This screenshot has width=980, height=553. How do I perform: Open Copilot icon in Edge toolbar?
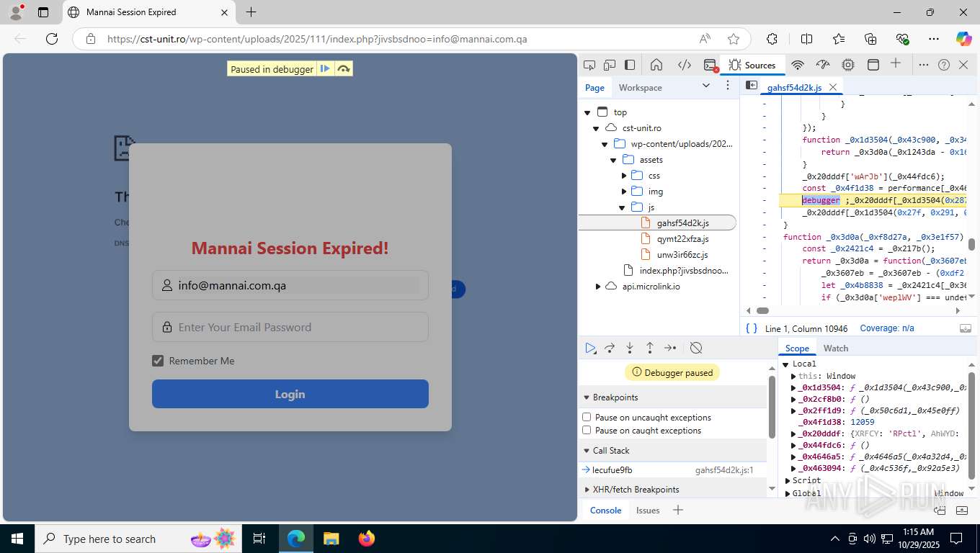tap(963, 39)
